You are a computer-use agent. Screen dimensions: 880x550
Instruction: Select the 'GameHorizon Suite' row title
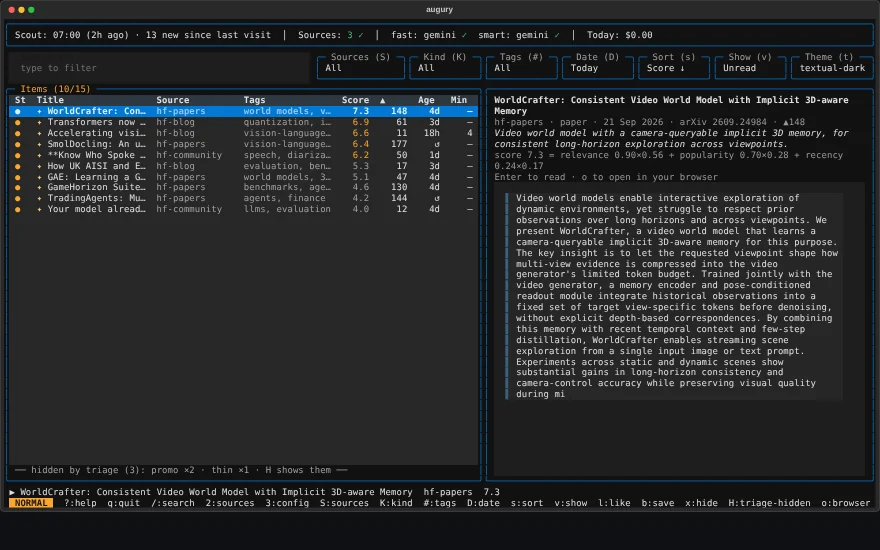point(97,187)
